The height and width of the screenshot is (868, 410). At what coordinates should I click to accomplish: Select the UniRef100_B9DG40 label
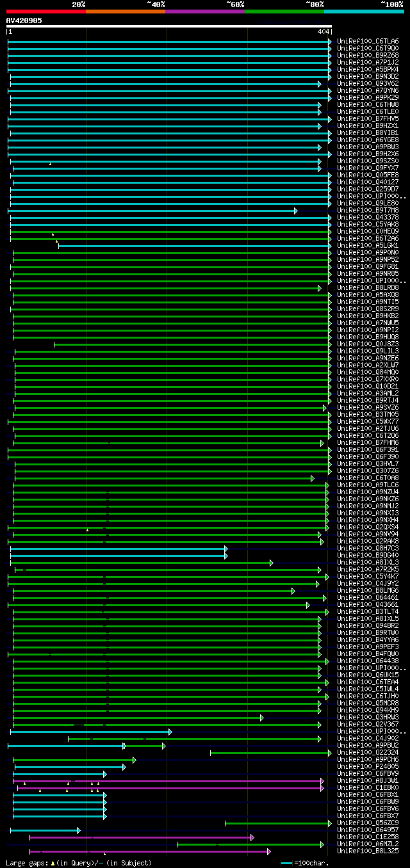coord(368,555)
